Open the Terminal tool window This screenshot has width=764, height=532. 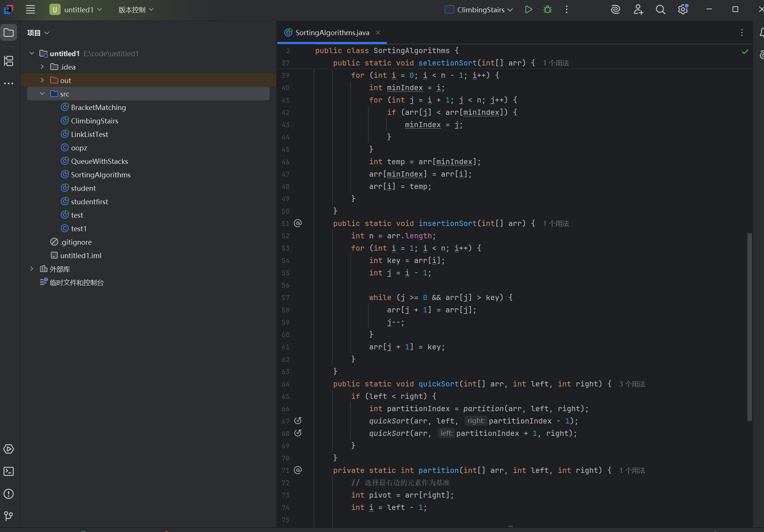coord(9,471)
